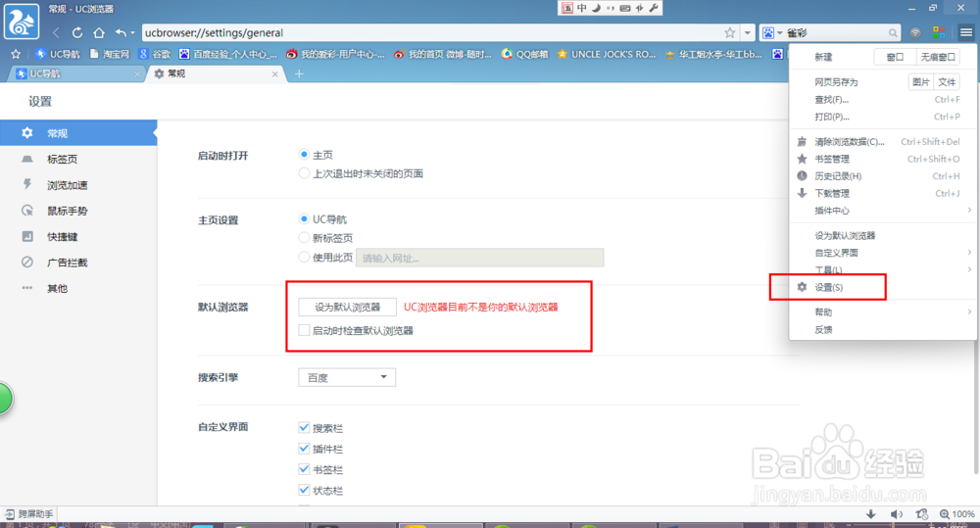
Task: Click 无痕窗口 button in the menu
Action: point(938,57)
